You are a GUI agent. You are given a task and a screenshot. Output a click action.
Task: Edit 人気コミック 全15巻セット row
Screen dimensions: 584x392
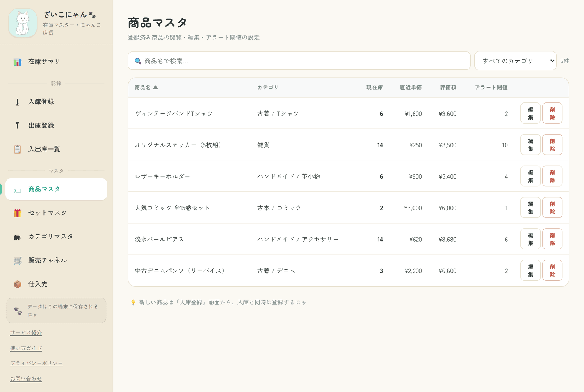(x=530, y=207)
